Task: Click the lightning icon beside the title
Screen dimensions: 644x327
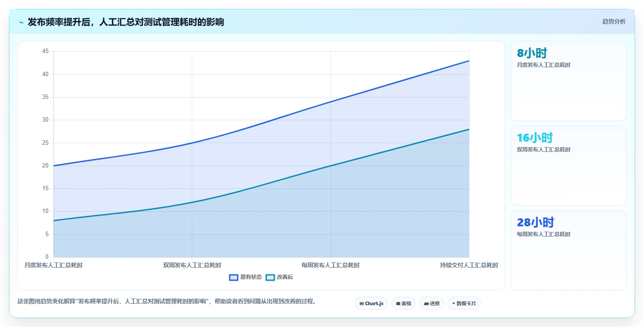Action: 21,22
